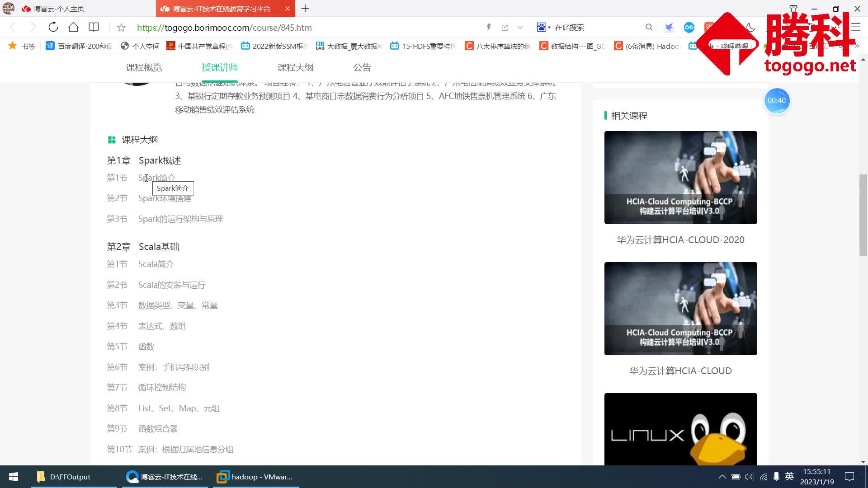Open the Linux penguin course thumbnail
This screenshot has height=488, width=868.
(x=680, y=429)
